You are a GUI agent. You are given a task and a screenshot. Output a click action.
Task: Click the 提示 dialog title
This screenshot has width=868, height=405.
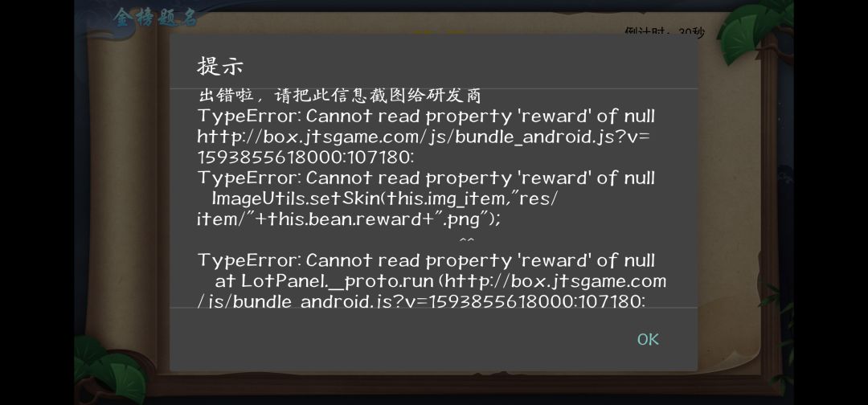pyautogui.click(x=219, y=67)
